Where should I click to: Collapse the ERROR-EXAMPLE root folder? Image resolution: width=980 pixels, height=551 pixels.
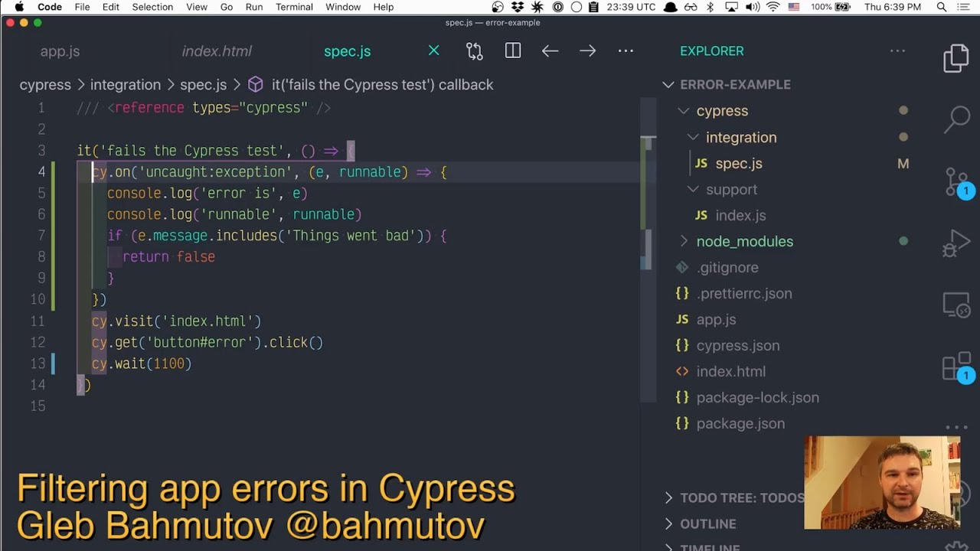tap(668, 85)
